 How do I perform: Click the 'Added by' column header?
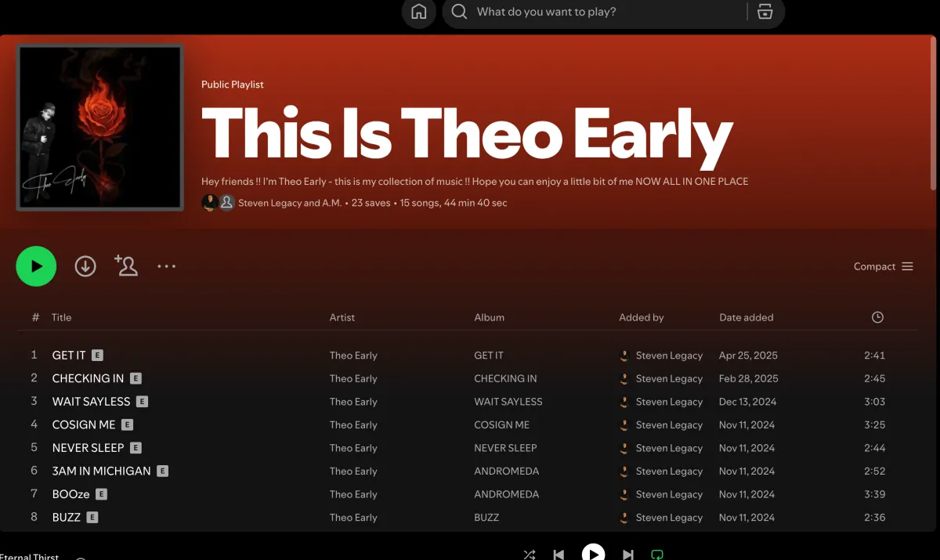click(642, 317)
